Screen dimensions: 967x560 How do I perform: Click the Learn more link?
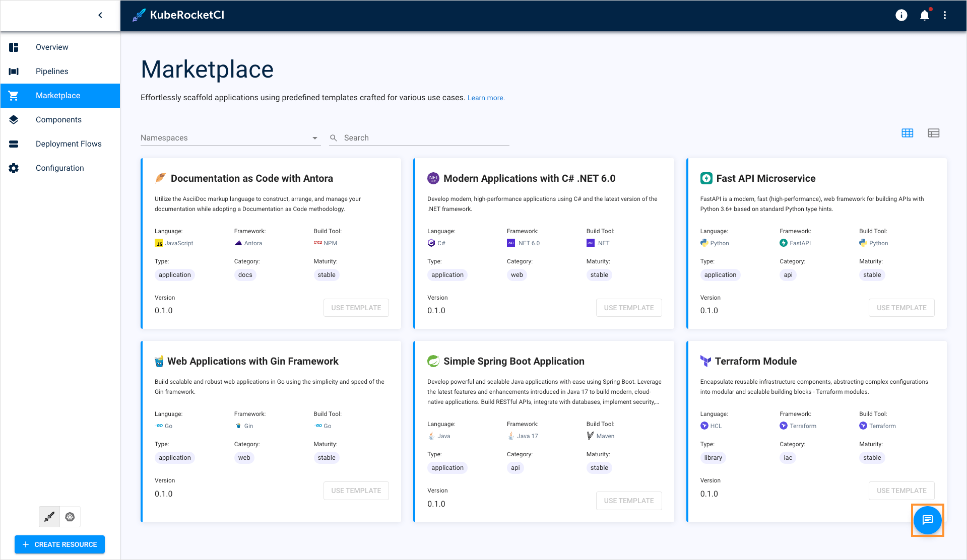pos(486,98)
